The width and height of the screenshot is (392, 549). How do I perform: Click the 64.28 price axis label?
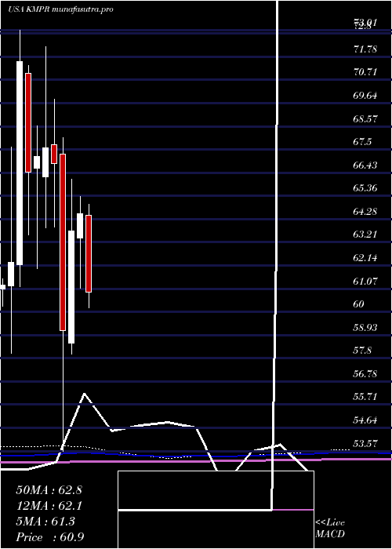[365, 212]
